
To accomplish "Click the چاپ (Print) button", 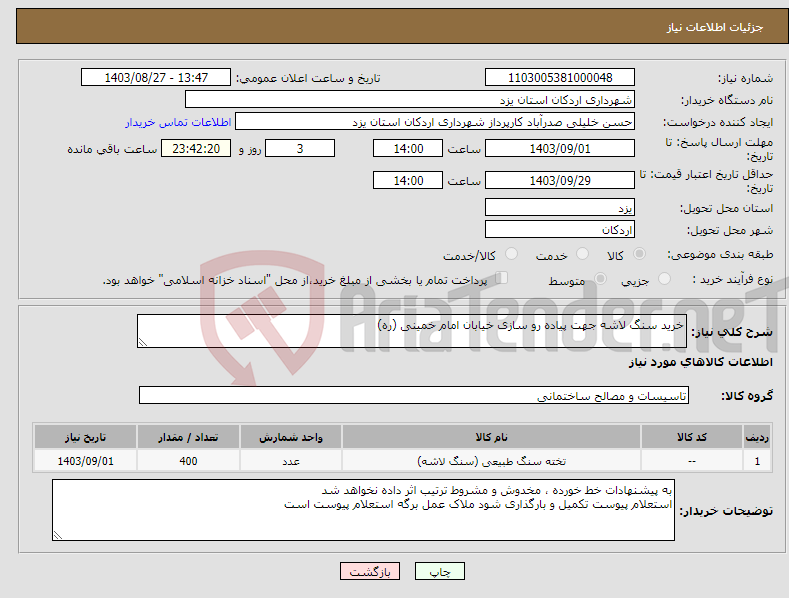I will point(439,571).
